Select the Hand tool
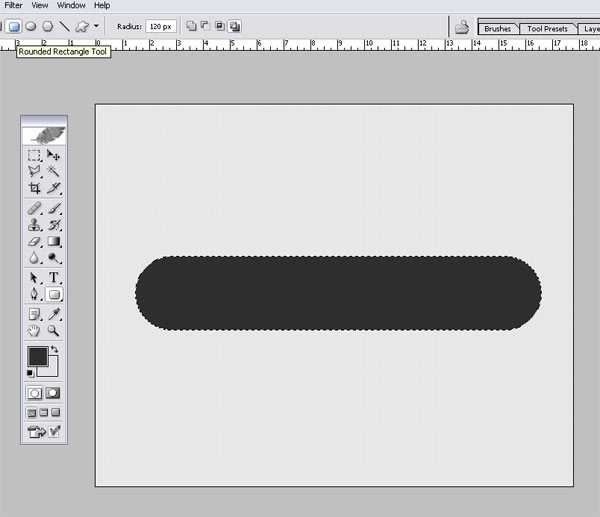Screen dimensions: 600x517 point(34,331)
